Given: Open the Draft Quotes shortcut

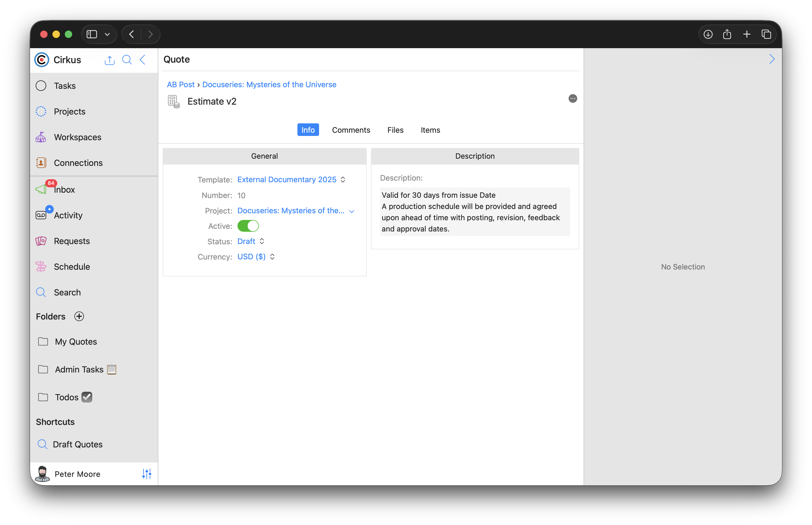Looking at the screenshot, I should point(77,444).
